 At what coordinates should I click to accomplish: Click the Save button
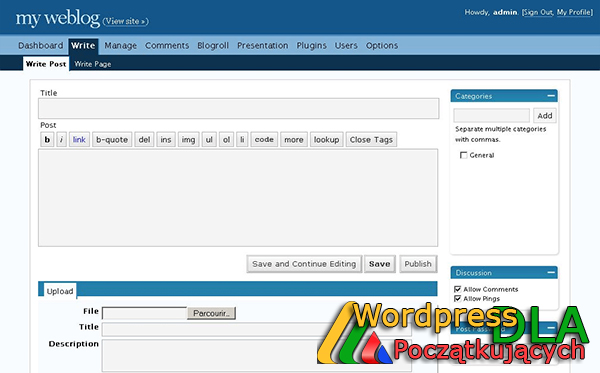(x=380, y=264)
